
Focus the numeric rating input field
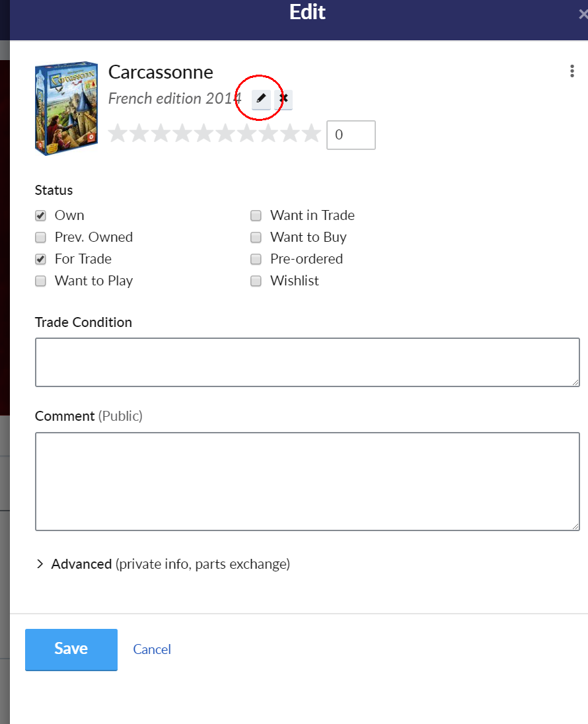[x=351, y=135]
